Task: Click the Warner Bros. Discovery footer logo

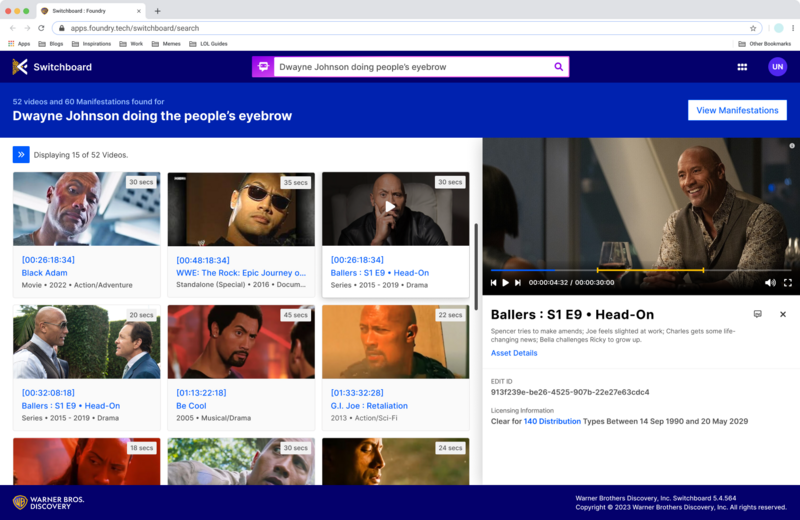Action: [x=48, y=503]
